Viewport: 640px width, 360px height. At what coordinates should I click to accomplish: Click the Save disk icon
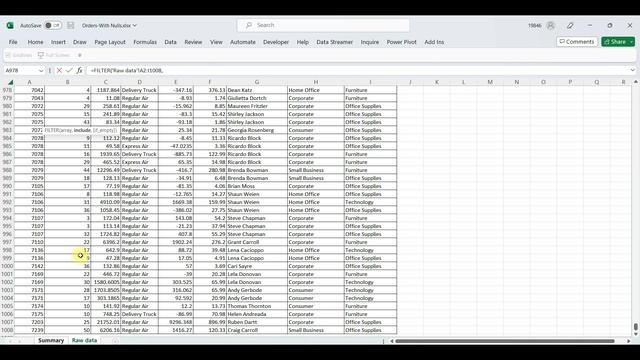coord(71,25)
